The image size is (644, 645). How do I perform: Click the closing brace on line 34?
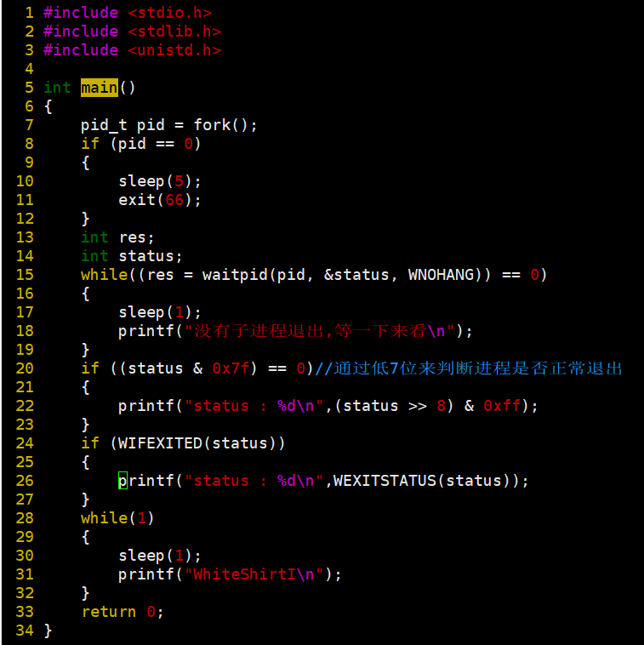(48, 631)
